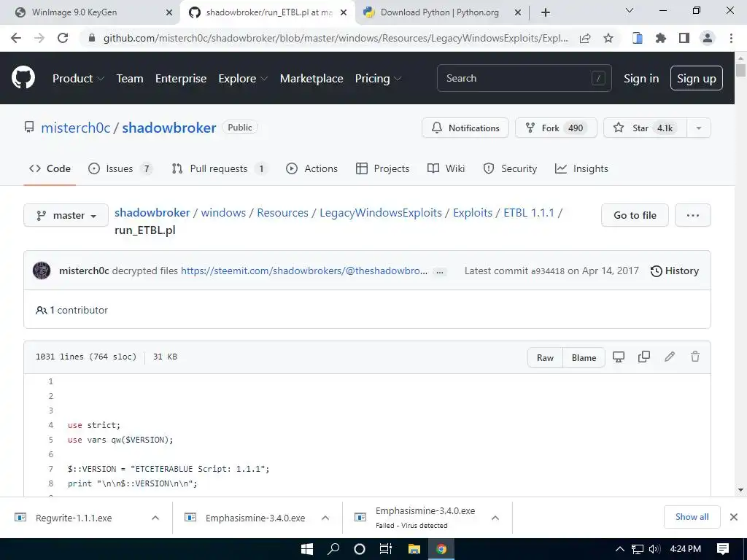747x560 pixels.
Task: Expand Regwrite-1.1.1.exe download options
Action: pos(155,518)
